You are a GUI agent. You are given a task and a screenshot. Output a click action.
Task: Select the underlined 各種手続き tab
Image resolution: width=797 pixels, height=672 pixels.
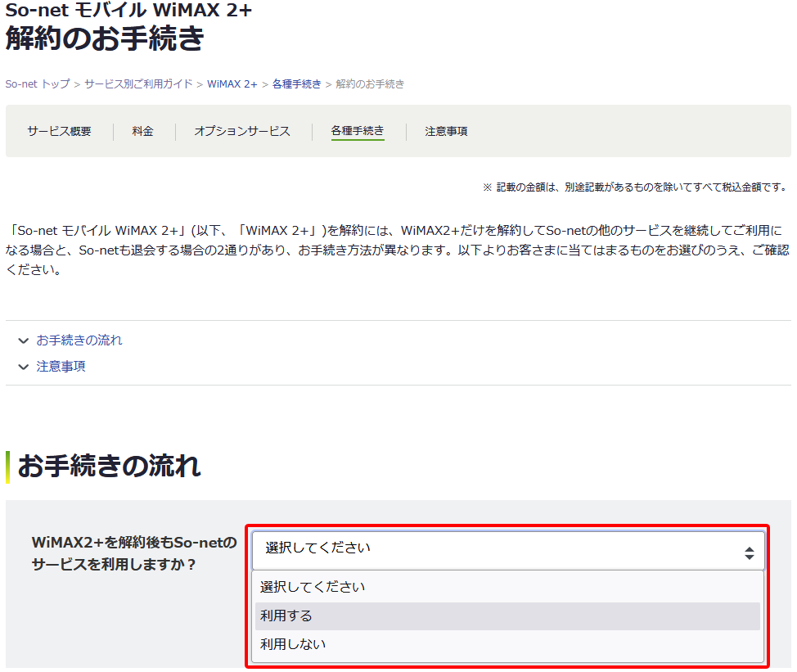(358, 131)
